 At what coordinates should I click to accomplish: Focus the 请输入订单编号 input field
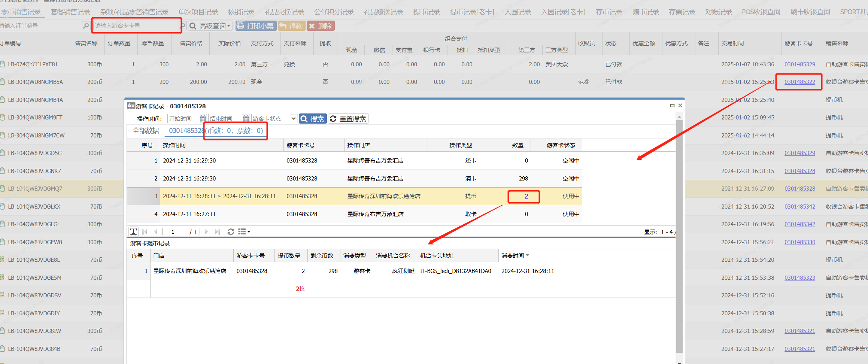pos(40,26)
